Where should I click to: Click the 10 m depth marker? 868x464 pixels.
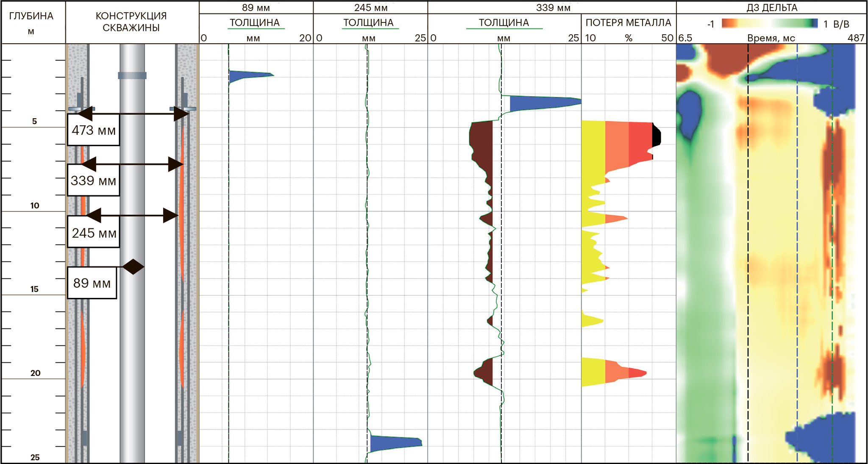click(x=35, y=206)
